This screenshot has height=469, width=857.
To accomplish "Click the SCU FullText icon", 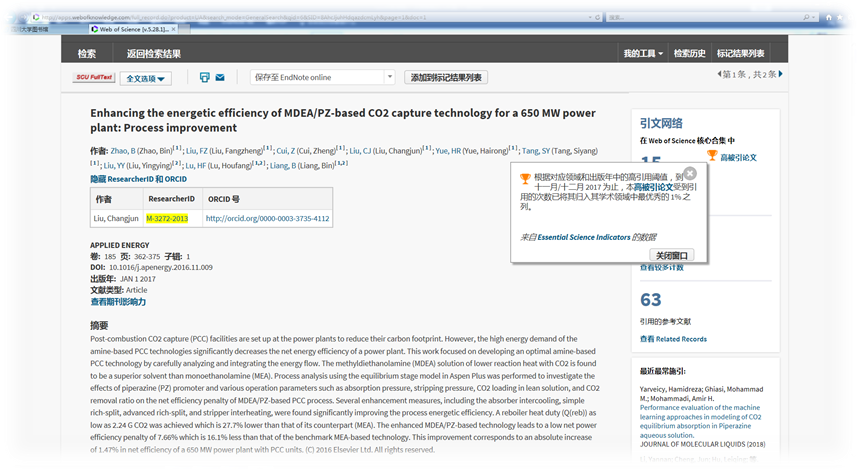I will pos(92,77).
